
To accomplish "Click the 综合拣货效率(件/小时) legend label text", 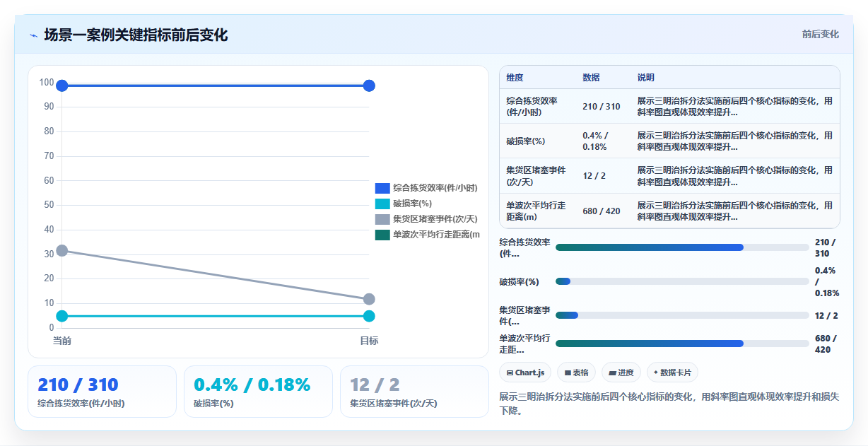I will 435,188.
